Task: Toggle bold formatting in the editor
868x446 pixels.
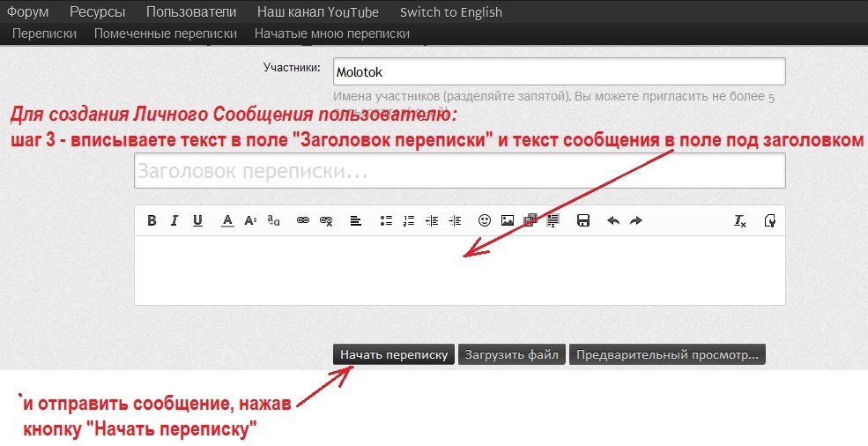Action: (x=152, y=221)
